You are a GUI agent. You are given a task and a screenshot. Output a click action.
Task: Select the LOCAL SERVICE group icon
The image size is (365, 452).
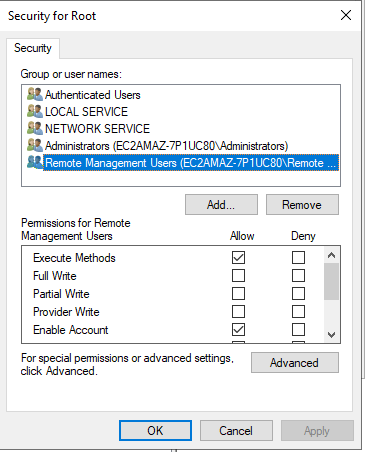35,111
